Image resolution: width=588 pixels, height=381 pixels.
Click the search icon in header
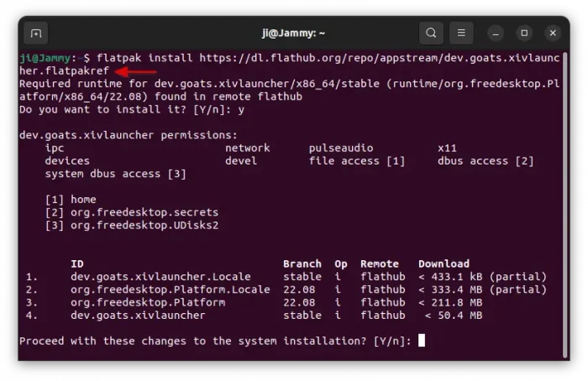(x=431, y=34)
